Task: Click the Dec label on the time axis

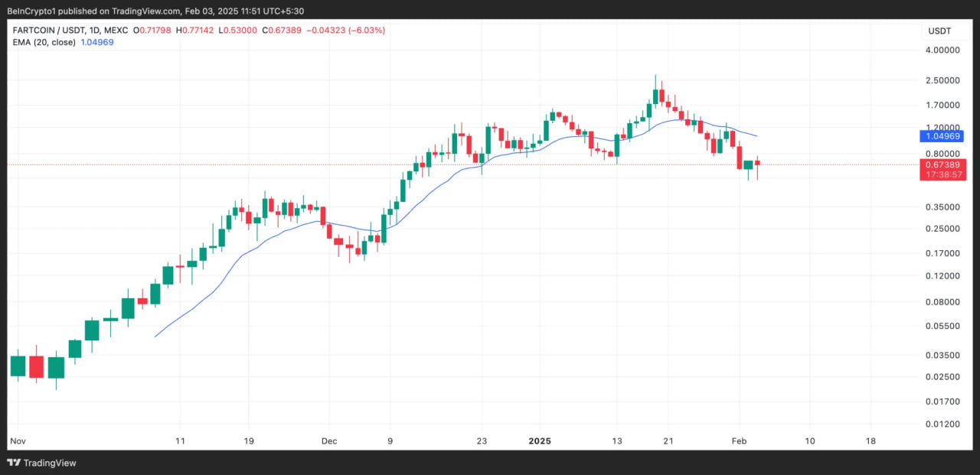Action: [329, 441]
